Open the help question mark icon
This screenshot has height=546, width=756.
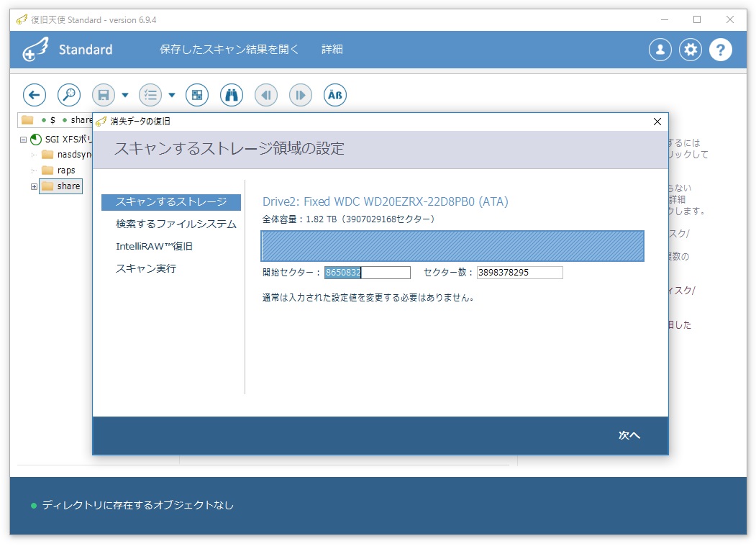pos(721,50)
